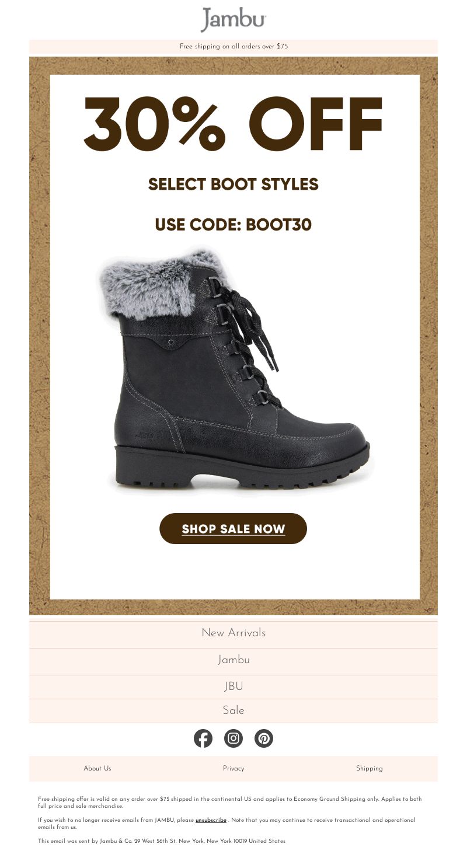Open the Shipping footer link
The height and width of the screenshot is (868, 467).
370,769
